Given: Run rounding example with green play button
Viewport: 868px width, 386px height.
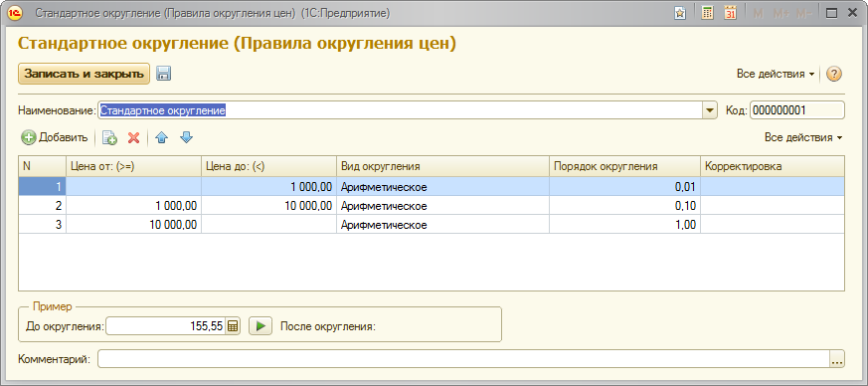Looking at the screenshot, I should point(260,326).
